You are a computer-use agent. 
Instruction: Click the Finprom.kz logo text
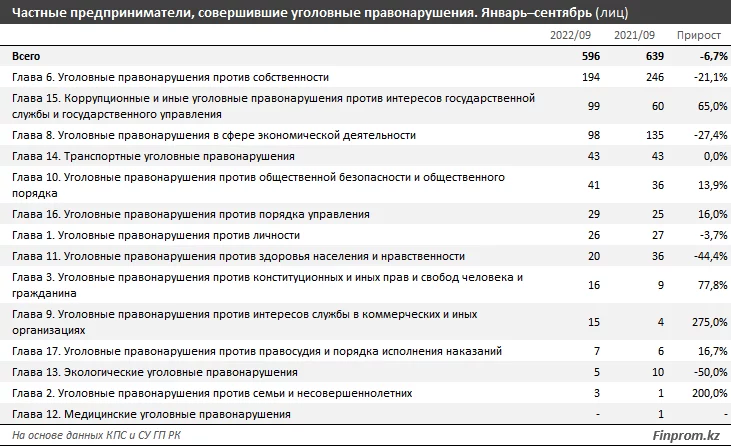(x=685, y=436)
